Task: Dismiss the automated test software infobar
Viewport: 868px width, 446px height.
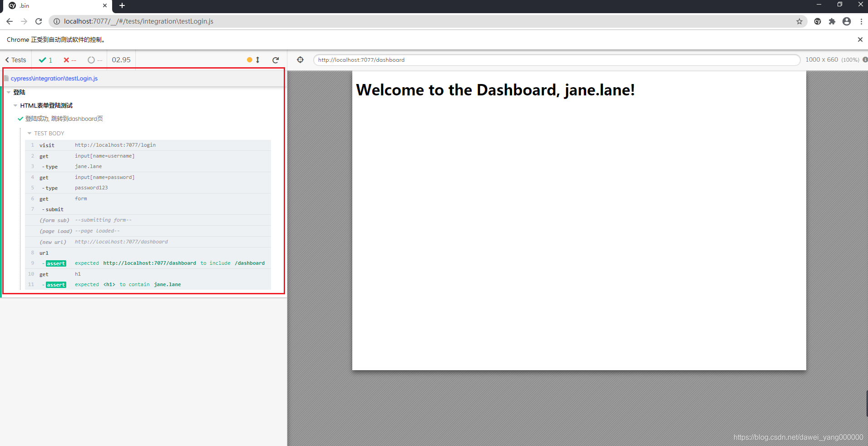Action: pyautogui.click(x=860, y=40)
